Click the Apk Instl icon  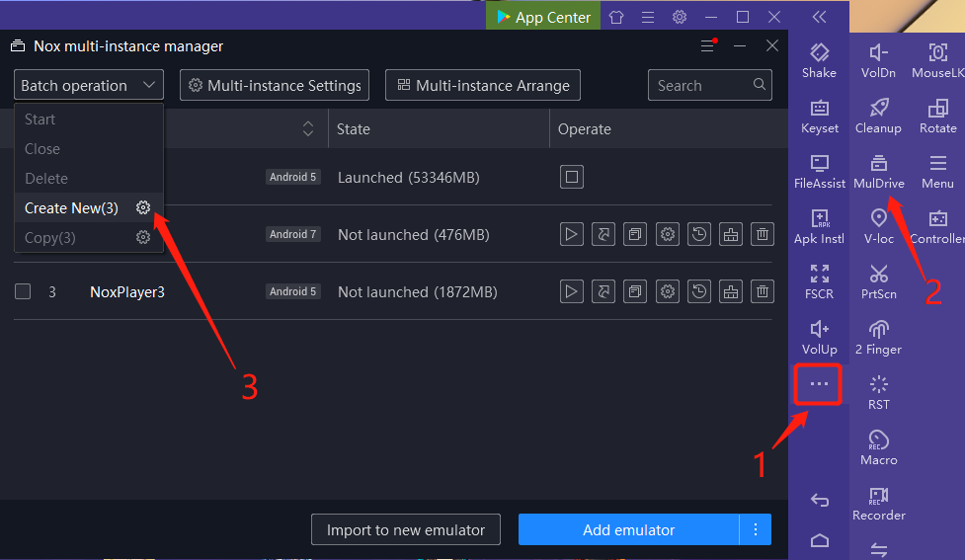coord(819,219)
